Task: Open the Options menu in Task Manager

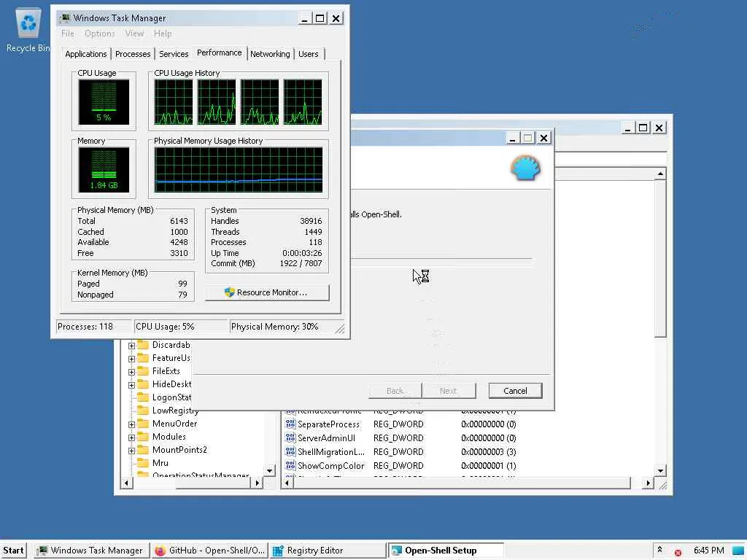Action: [x=99, y=34]
